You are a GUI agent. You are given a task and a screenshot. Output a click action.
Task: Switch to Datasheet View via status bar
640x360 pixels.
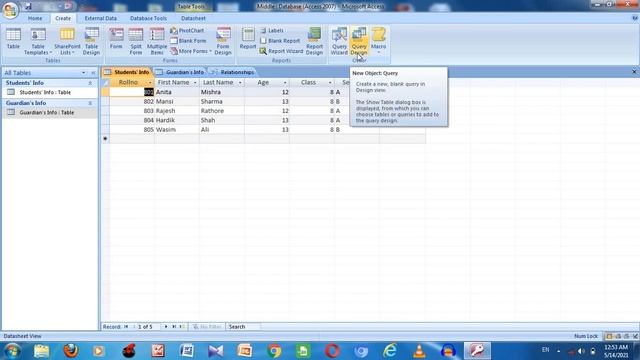(x=609, y=336)
